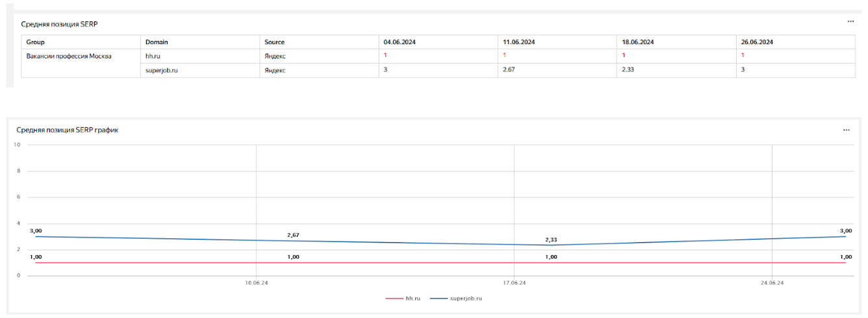The image size is (868, 318).
Task: Toggle the hh.ru series in the legend
Action: click(x=413, y=299)
